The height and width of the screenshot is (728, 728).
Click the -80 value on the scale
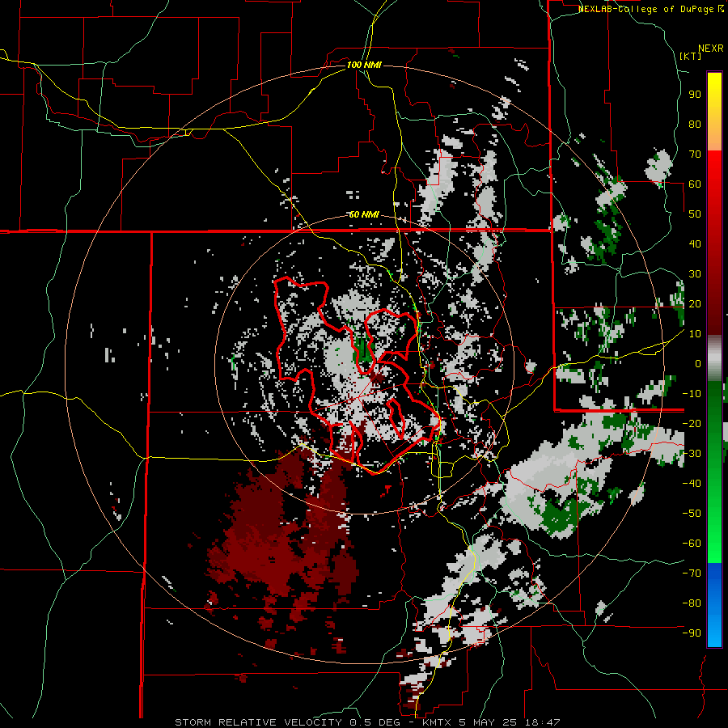pyautogui.click(x=692, y=603)
